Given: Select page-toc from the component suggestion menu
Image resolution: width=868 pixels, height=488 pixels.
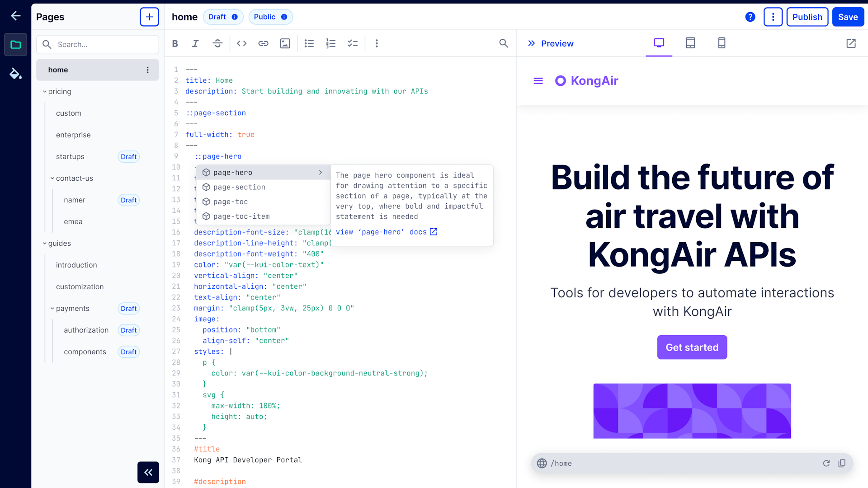Looking at the screenshot, I should point(231,202).
